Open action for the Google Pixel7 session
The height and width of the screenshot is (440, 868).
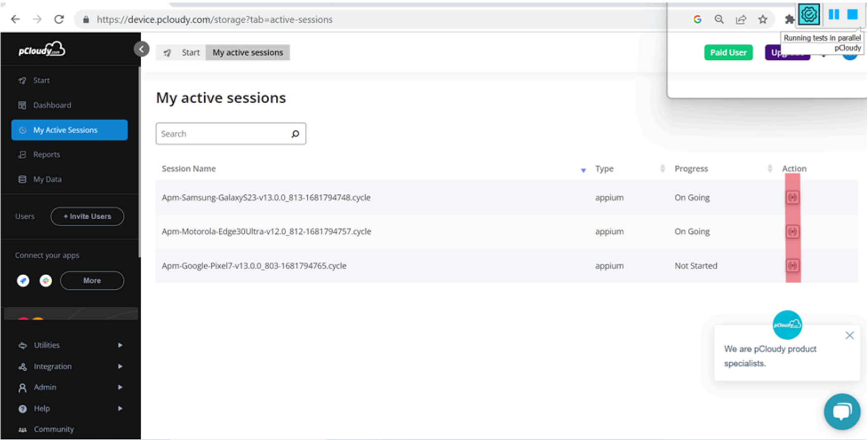point(792,265)
